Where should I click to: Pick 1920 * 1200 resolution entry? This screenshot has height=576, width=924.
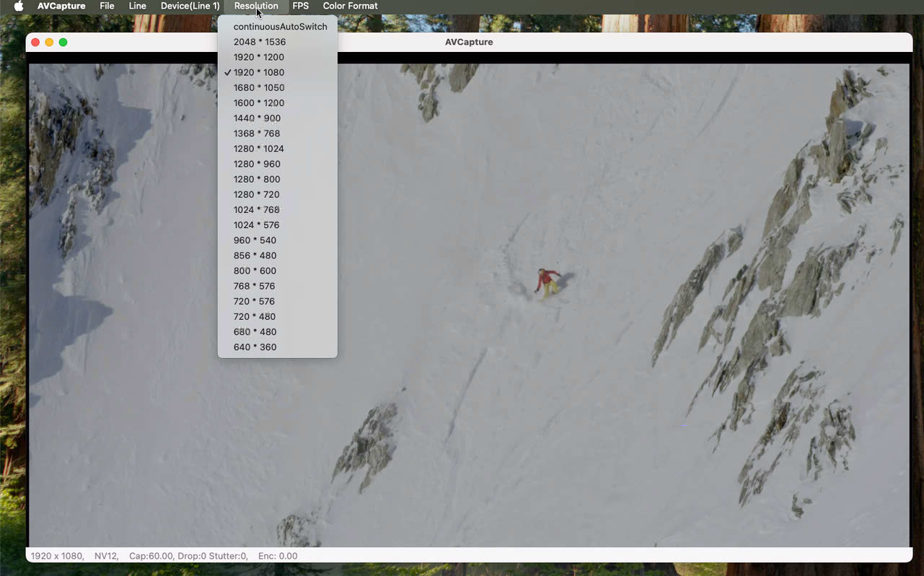(258, 57)
